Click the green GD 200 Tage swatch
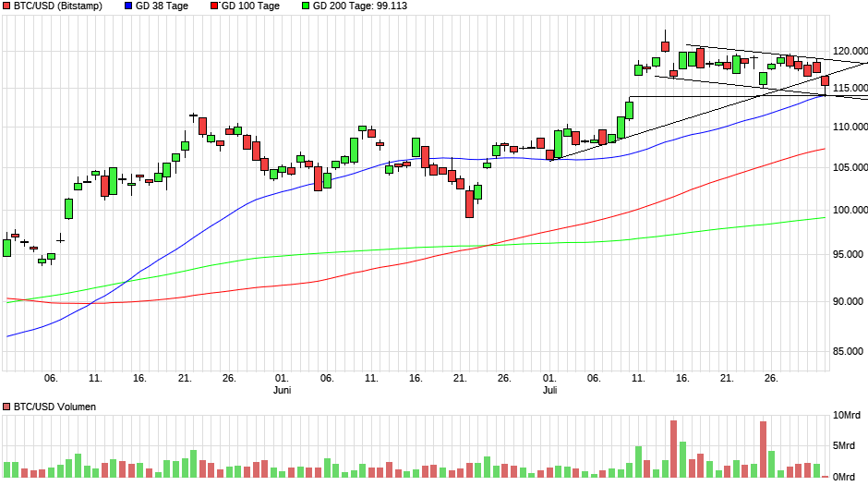 (306, 6)
